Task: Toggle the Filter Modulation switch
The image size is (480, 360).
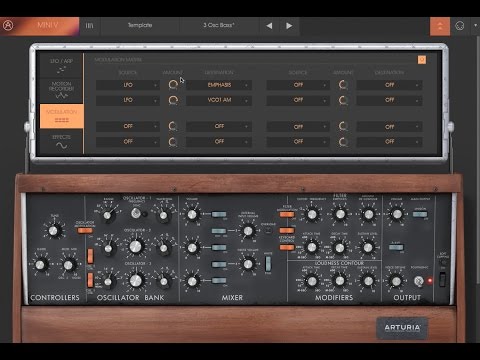Action: click(287, 214)
